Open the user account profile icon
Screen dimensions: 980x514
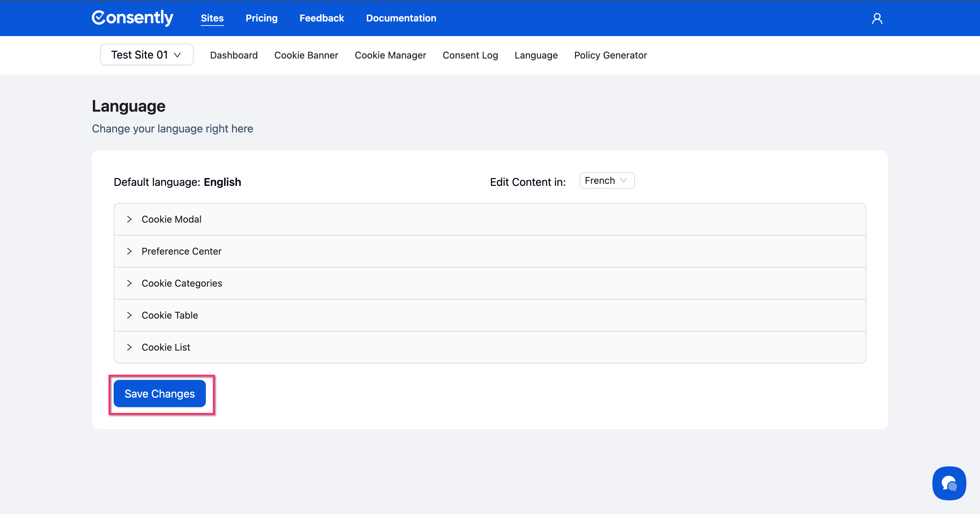click(x=877, y=18)
